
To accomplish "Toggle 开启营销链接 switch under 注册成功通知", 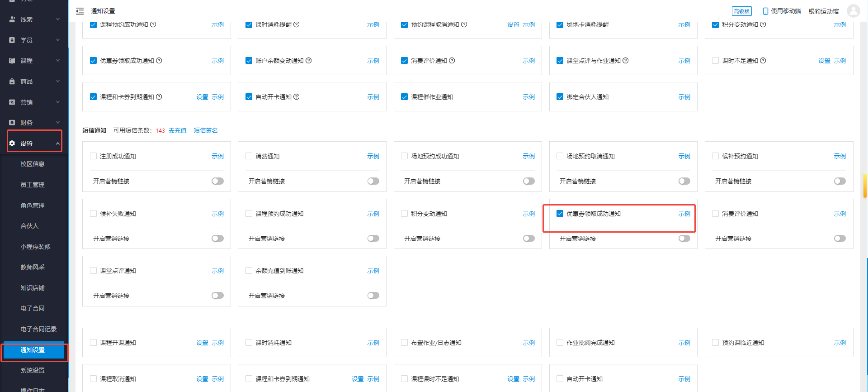I will tap(217, 181).
